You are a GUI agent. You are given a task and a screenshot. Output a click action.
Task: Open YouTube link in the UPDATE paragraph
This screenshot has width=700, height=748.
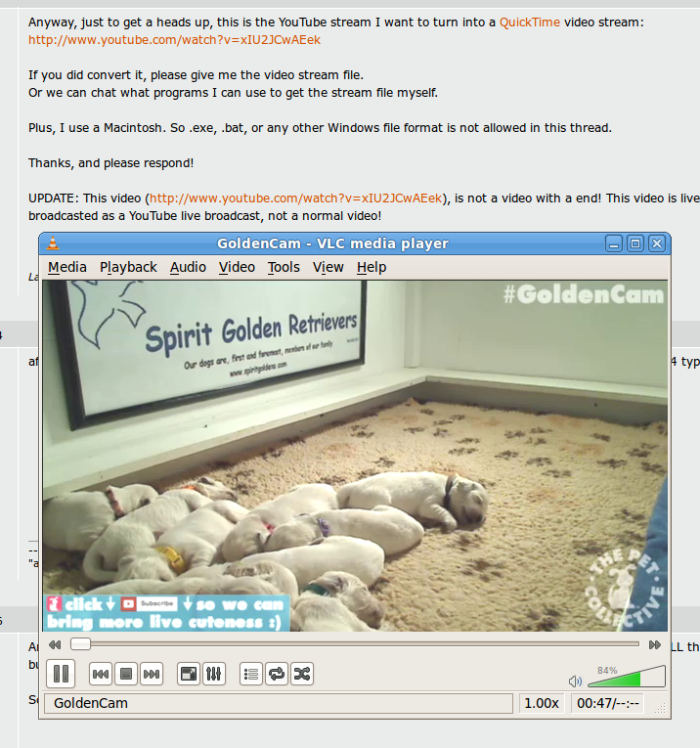click(296, 198)
